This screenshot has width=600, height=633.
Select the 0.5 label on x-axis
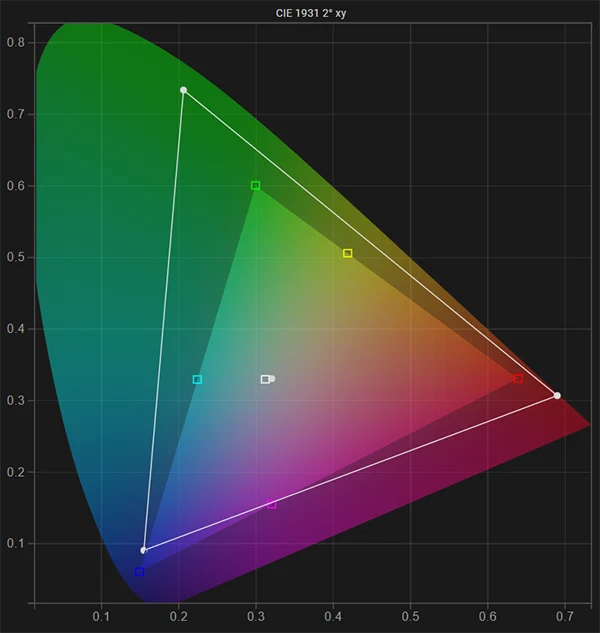tap(410, 618)
